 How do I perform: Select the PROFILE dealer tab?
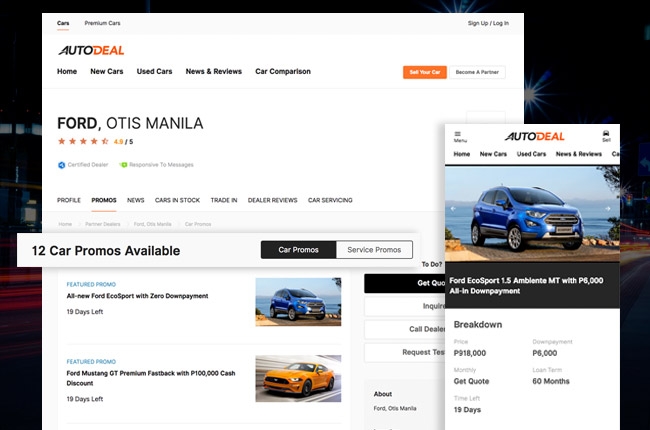[69, 200]
